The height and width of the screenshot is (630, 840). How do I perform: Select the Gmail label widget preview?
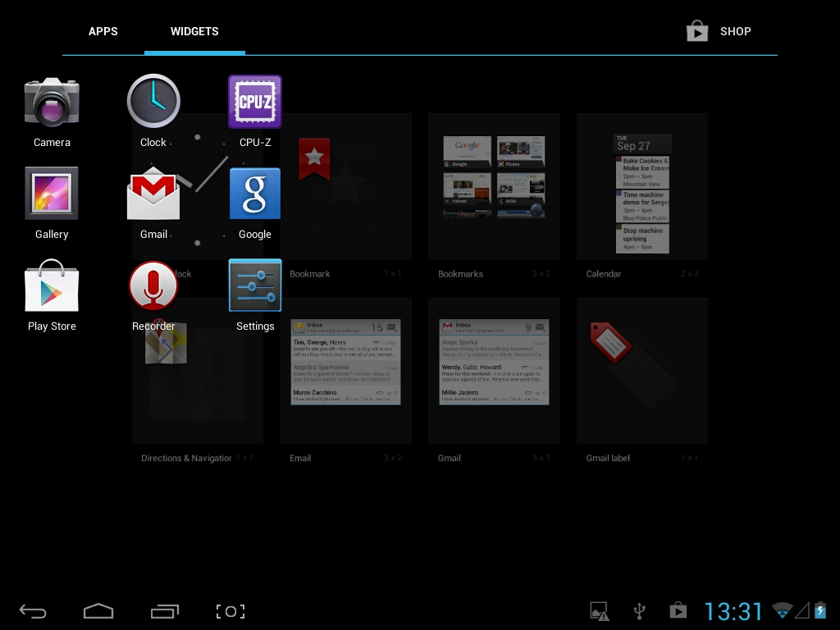tap(642, 372)
